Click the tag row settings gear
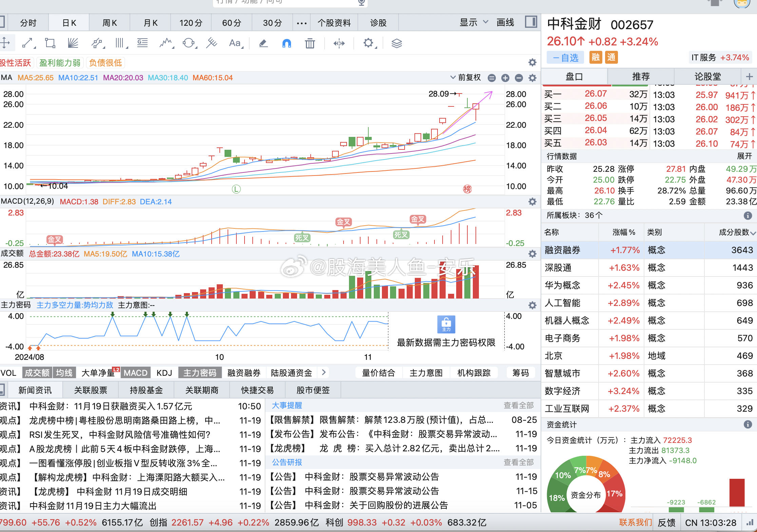Screen dimensions: 757x532 [532, 62]
